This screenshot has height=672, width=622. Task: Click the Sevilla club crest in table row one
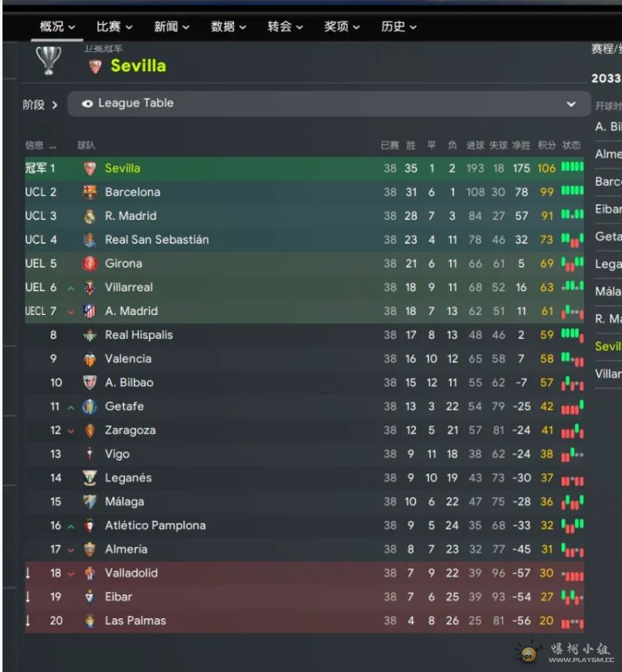89,169
